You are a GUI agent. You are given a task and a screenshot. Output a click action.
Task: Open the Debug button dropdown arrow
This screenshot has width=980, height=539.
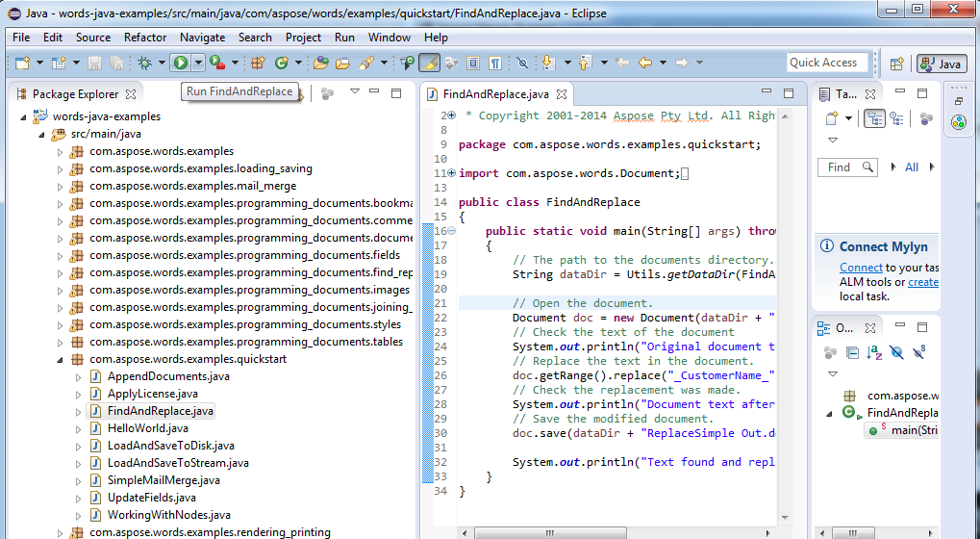[x=162, y=63]
